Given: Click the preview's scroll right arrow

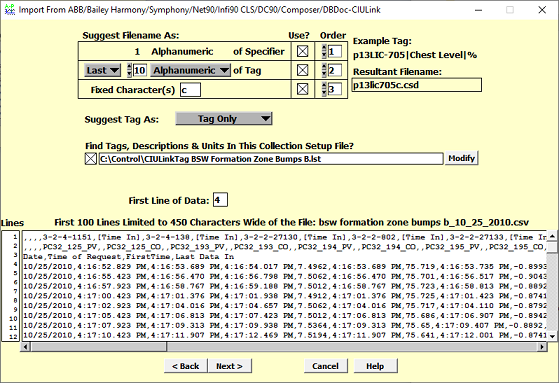Looking at the screenshot, I should tap(542, 347).
